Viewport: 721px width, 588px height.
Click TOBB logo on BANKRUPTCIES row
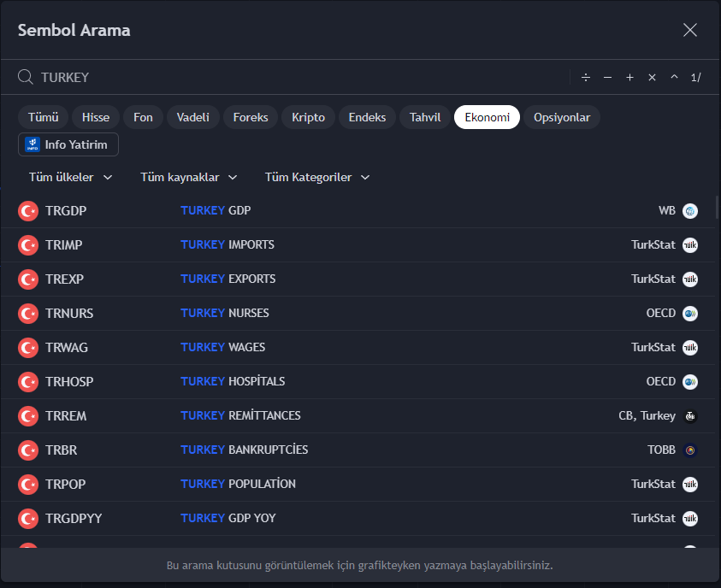click(x=689, y=450)
